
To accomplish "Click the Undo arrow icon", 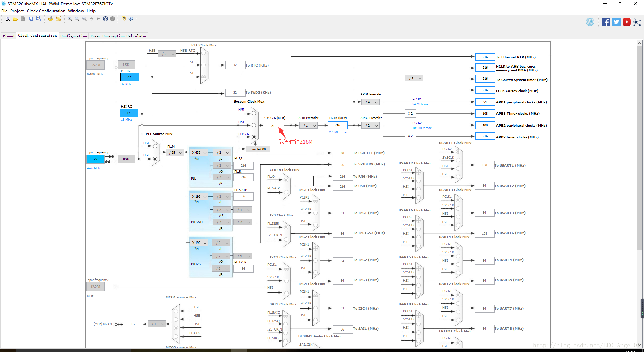I will coord(91,19).
